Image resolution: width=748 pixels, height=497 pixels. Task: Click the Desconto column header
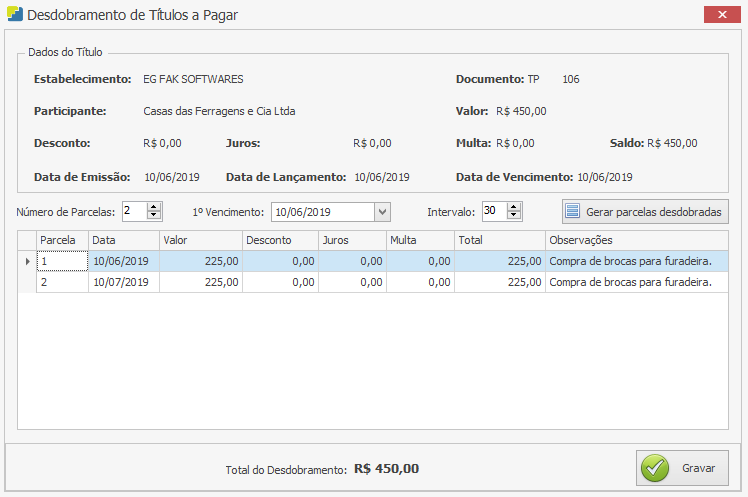(x=280, y=240)
